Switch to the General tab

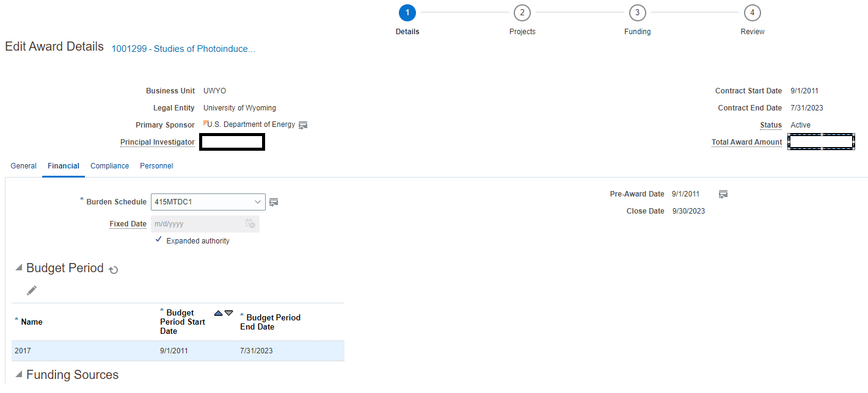(x=24, y=166)
